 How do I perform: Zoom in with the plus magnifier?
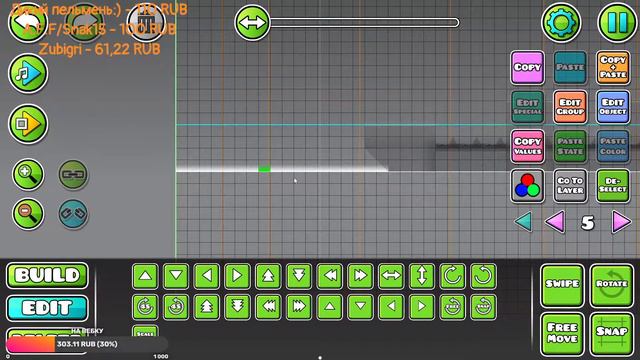pyautogui.click(x=28, y=174)
